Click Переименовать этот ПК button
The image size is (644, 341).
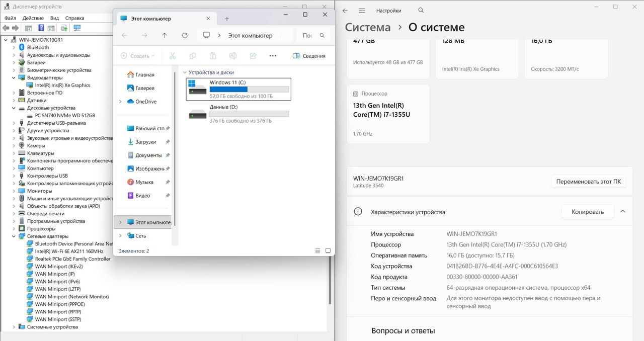point(588,182)
